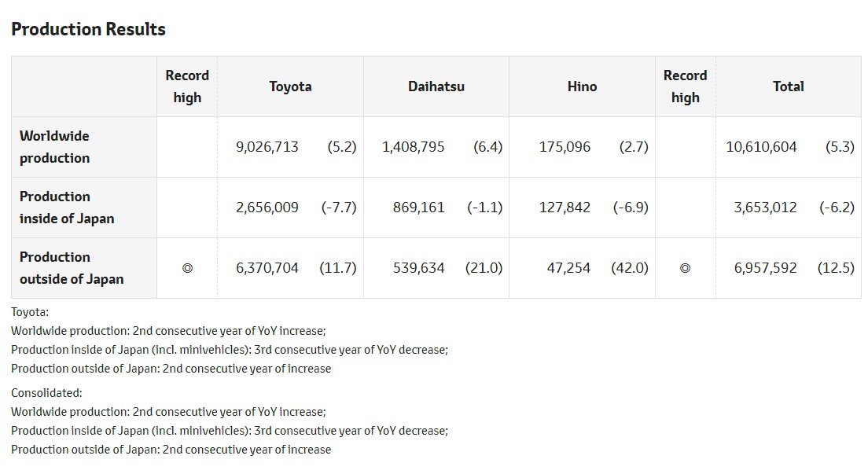This screenshot has width=868, height=474.
Task: Click Hino's worldwide figure 175,096
Action: (565, 147)
